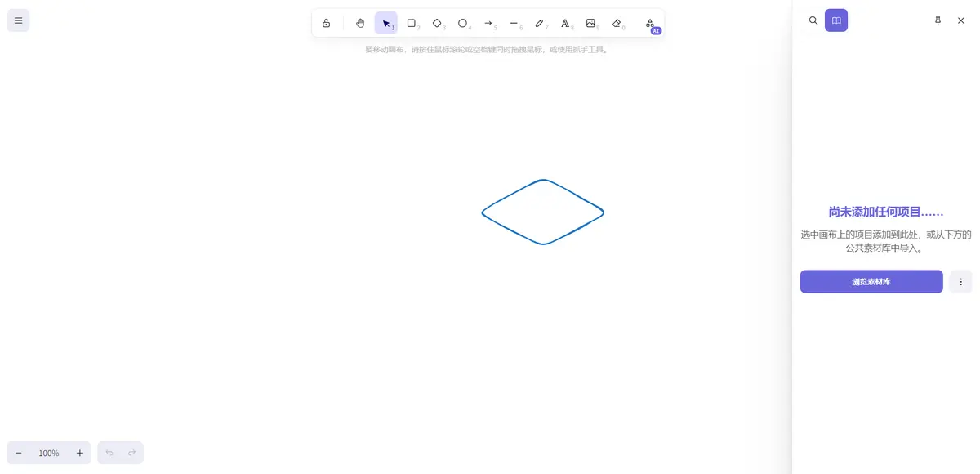Open library search in the side panel
Screen dimensions: 980x474
click(x=813, y=20)
